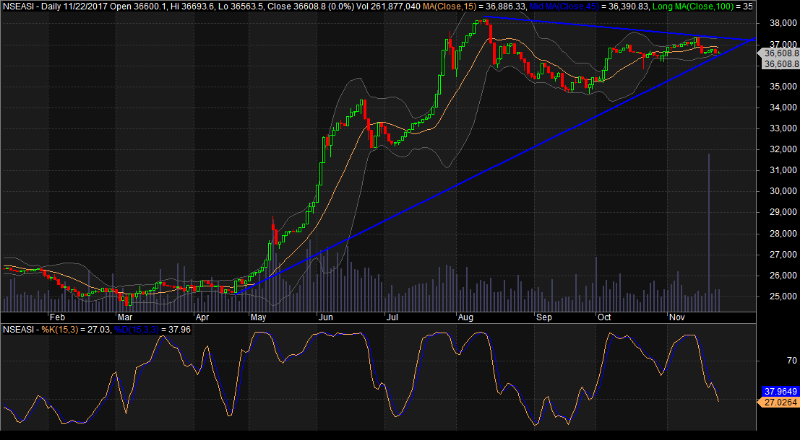Click the 38,000 price axis label
800x440 pixels.
[x=782, y=23]
